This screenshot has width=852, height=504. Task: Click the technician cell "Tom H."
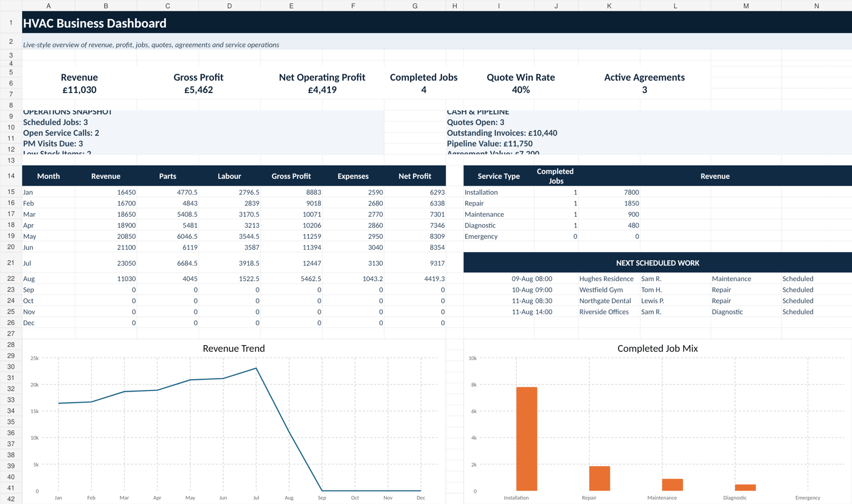675,289
